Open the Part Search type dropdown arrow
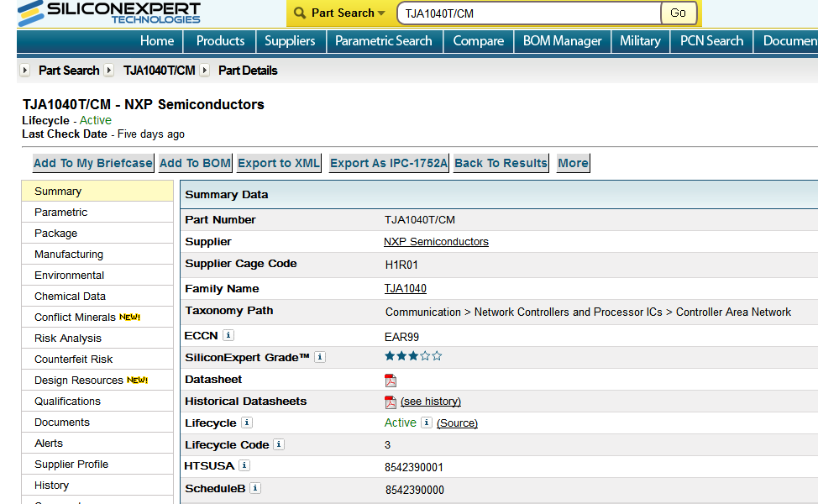The image size is (818, 504). coord(381,13)
